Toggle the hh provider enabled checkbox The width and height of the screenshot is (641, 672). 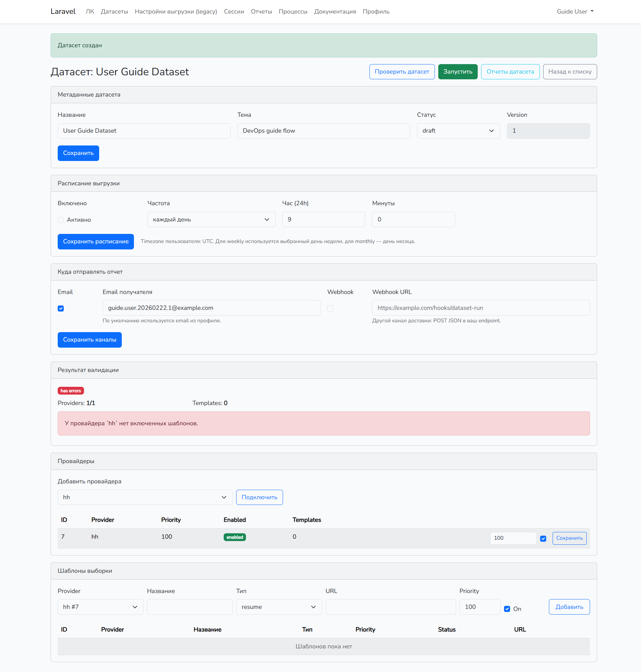click(542, 538)
